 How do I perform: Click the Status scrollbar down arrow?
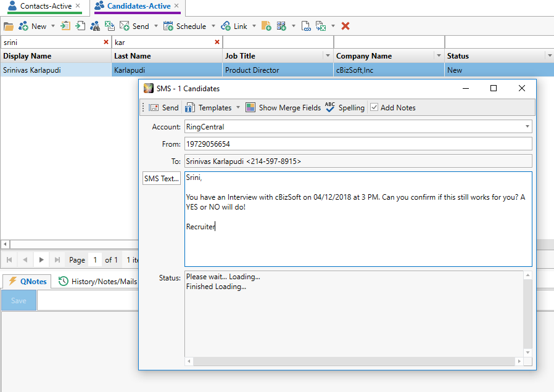(527, 353)
